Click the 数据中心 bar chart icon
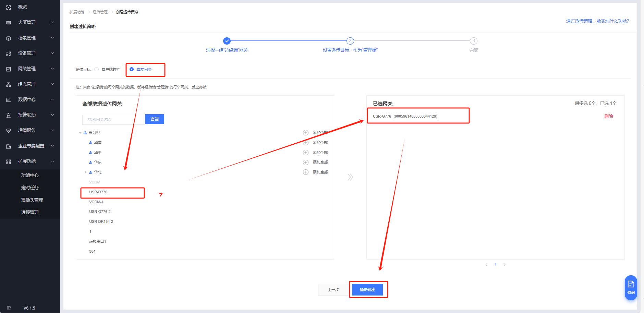Viewport: 644px width, 313px height. pyautogui.click(x=9, y=100)
